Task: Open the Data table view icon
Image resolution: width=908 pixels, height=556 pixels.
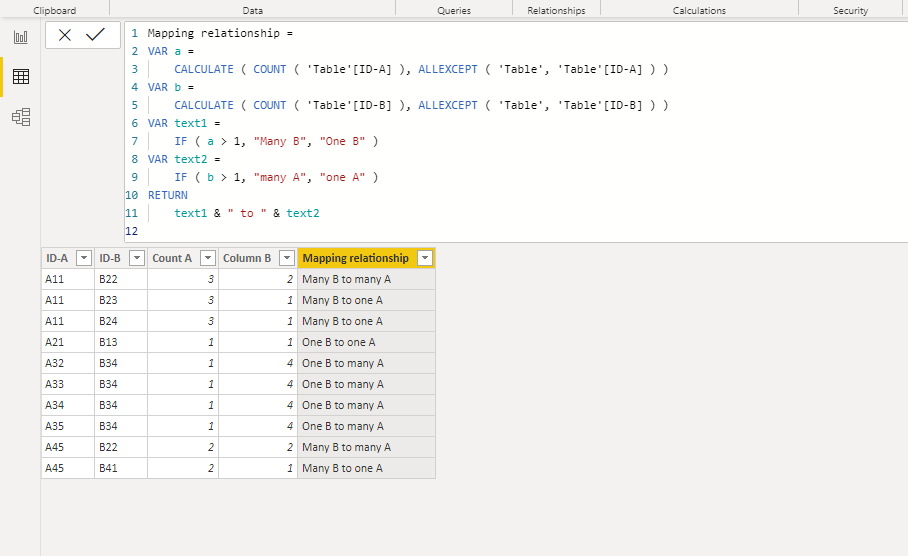Action: click(21, 76)
